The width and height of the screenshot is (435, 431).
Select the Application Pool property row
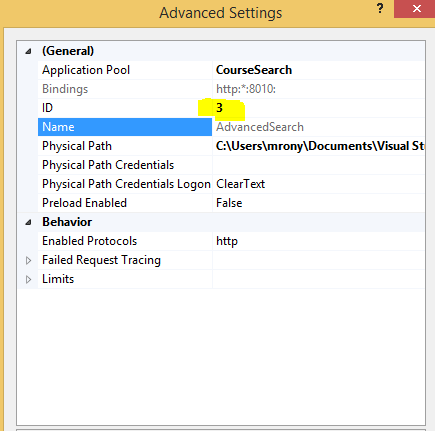point(231,70)
